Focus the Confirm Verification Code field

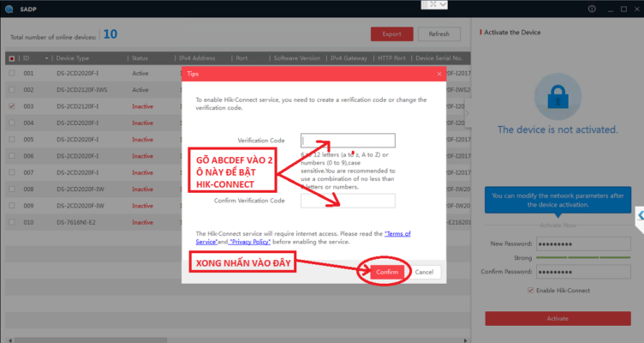pyautogui.click(x=348, y=201)
